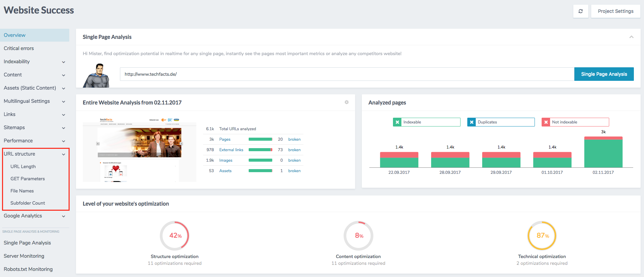Click the refresh icon button

click(x=580, y=11)
